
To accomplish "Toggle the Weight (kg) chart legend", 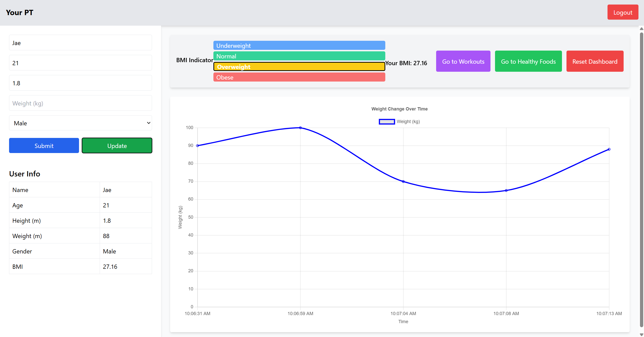I will click(399, 122).
